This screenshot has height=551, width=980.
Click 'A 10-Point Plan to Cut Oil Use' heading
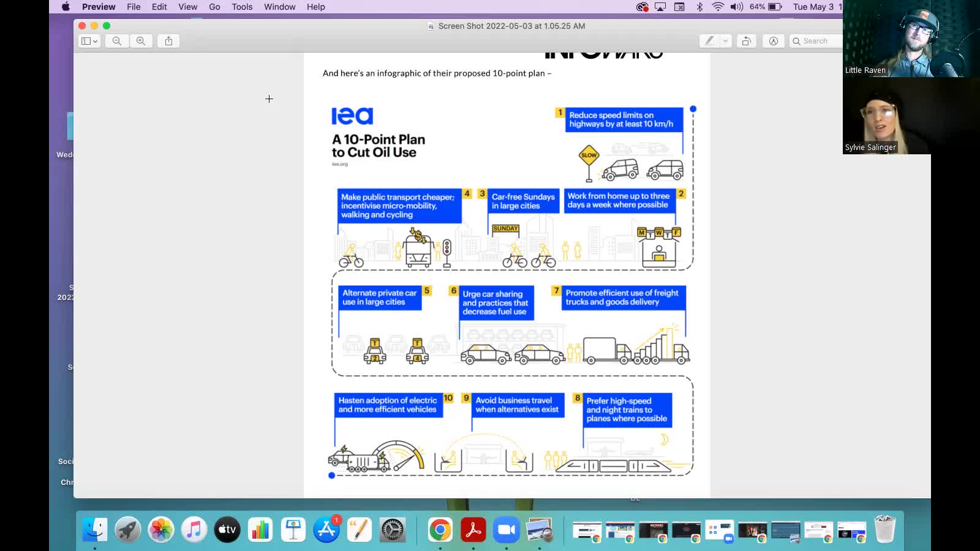click(379, 146)
